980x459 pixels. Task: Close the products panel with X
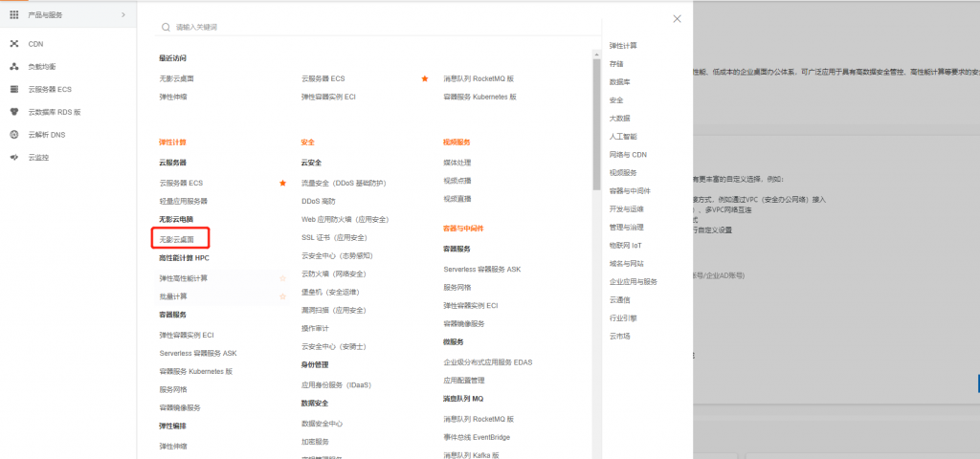[677, 19]
